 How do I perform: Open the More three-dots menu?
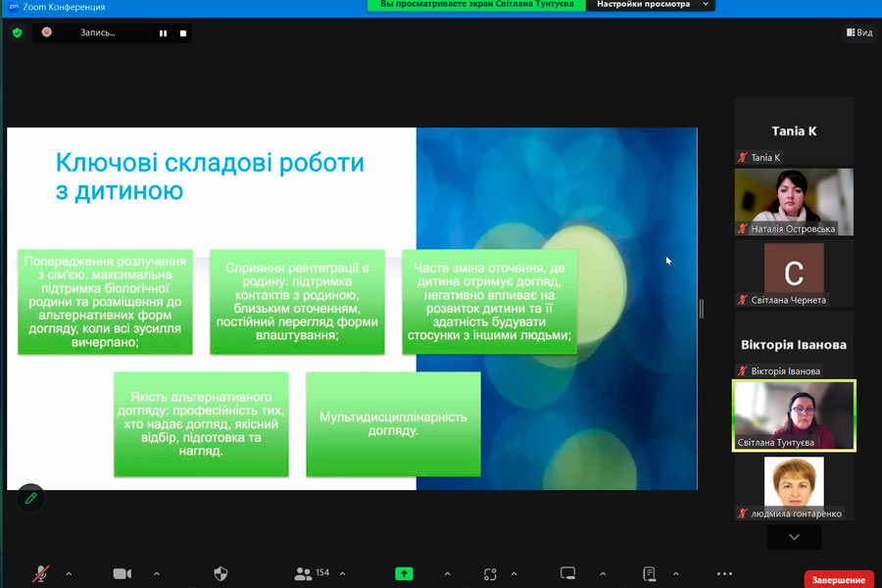point(724,574)
